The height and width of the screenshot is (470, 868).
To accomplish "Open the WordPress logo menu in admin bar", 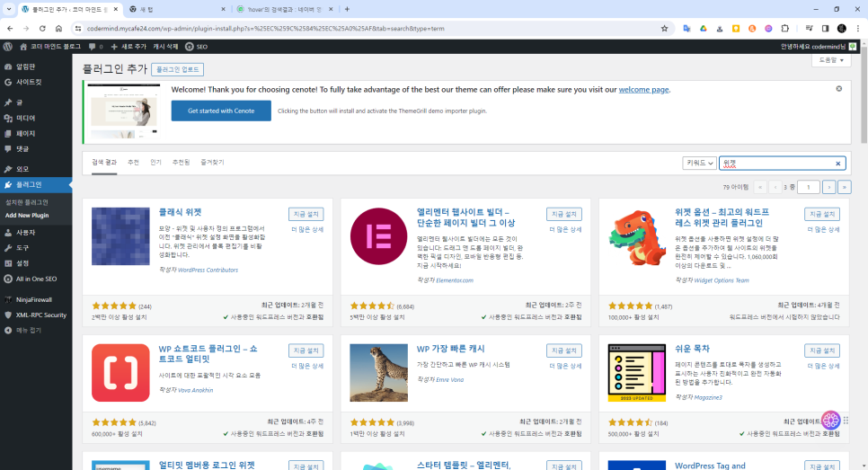I will [8, 47].
